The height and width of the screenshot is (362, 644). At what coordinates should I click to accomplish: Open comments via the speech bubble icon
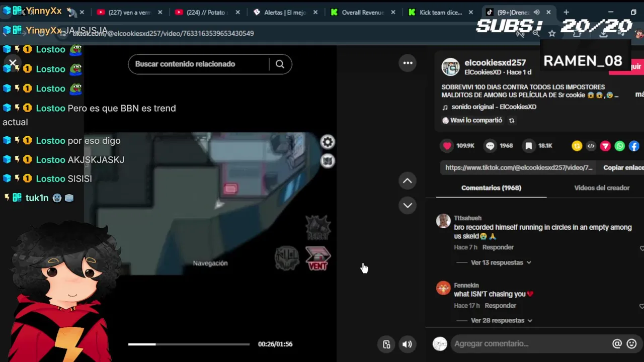(x=490, y=146)
